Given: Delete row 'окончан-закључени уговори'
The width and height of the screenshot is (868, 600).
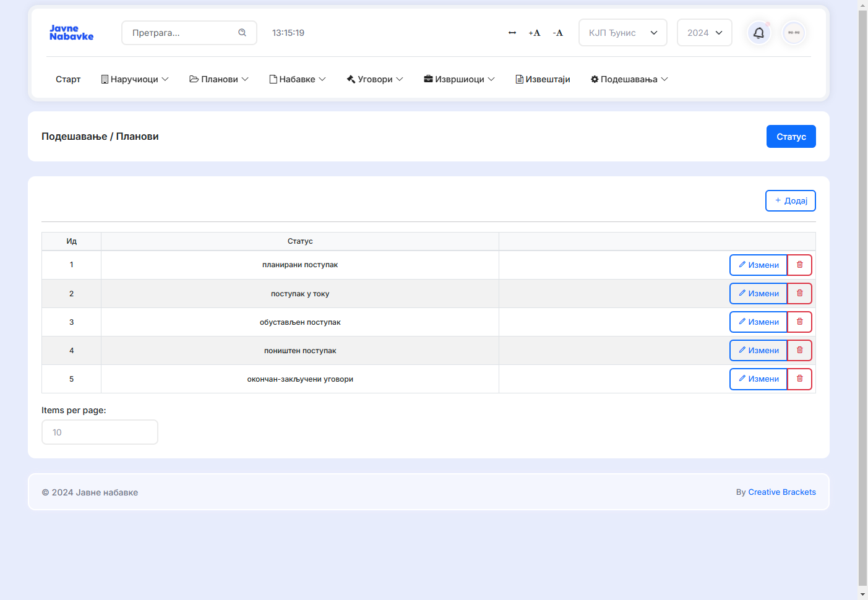Looking at the screenshot, I should pos(799,379).
